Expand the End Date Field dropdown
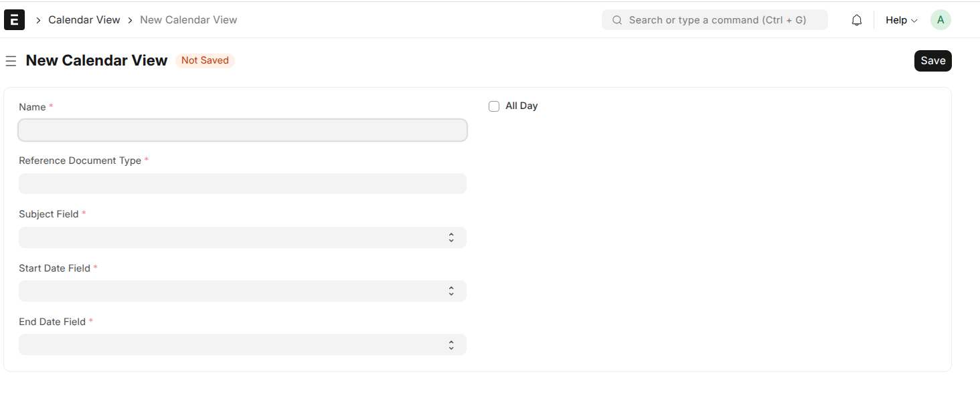The image size is (980, 398). coord(242,344)
